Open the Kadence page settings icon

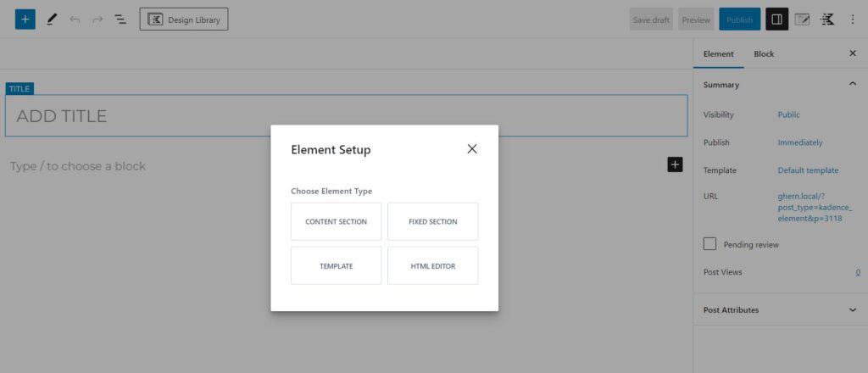click(x=802, y=19)
